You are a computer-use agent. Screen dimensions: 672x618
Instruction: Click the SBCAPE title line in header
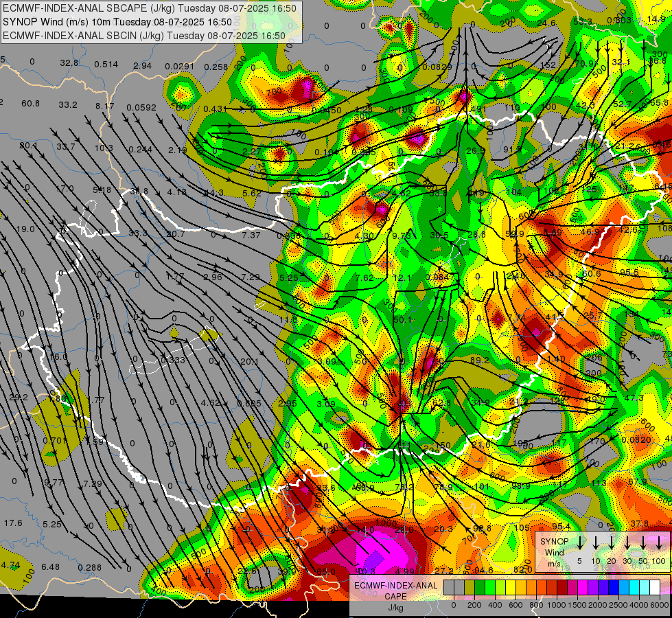tap(150, 8)
